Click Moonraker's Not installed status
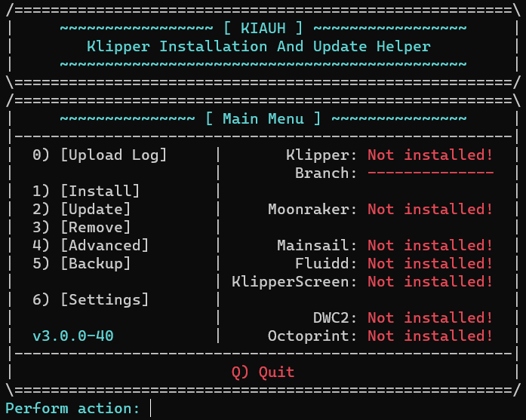Image resolution: width=526 pixels, height=420 pixels. pyautogui.click(x=430, y=209)
